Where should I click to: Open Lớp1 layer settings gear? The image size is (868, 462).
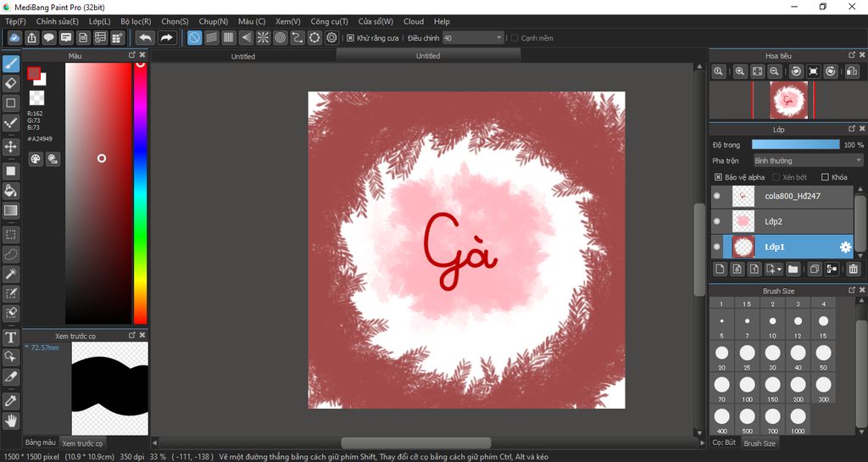[845, 248]
